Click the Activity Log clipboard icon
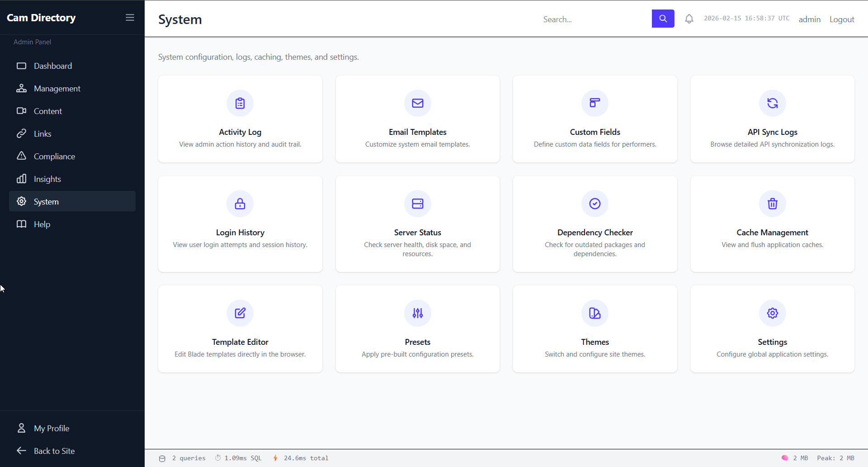The height and width of the screenshot is (467, 868). click(240, 103)
